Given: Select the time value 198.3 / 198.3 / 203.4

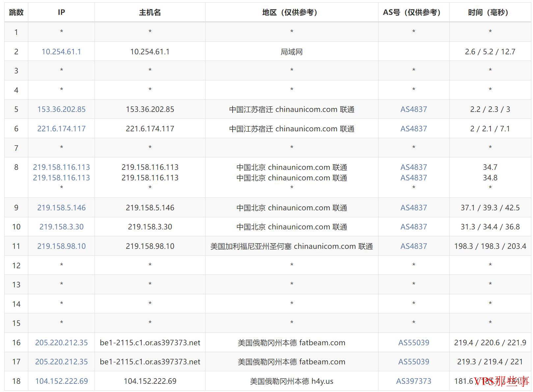Looking at the screenshot, I should pos(490,246).
